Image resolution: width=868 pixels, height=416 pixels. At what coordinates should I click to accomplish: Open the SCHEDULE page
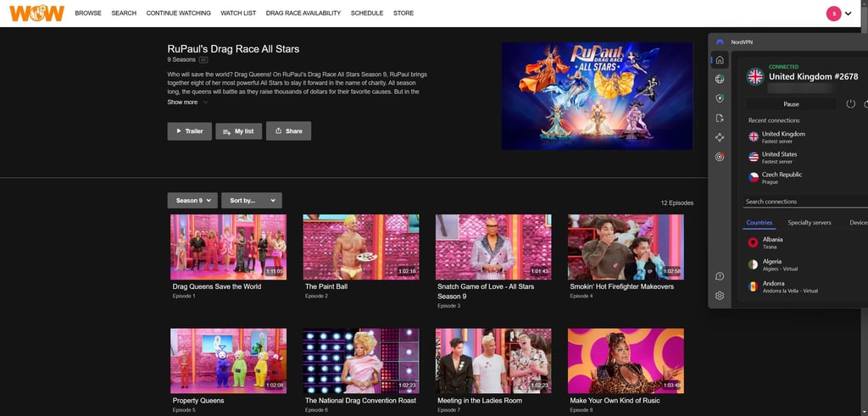tap(367, 14)
